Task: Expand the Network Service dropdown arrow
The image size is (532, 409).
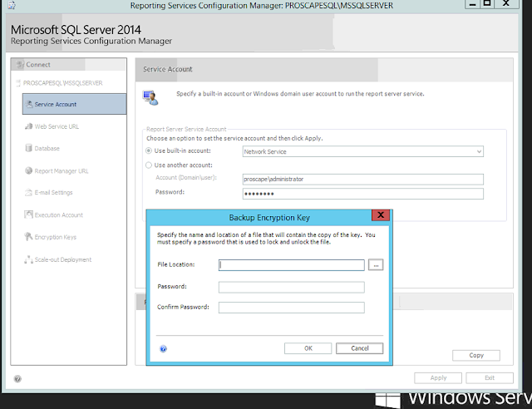Action: (x=479, y=151)
